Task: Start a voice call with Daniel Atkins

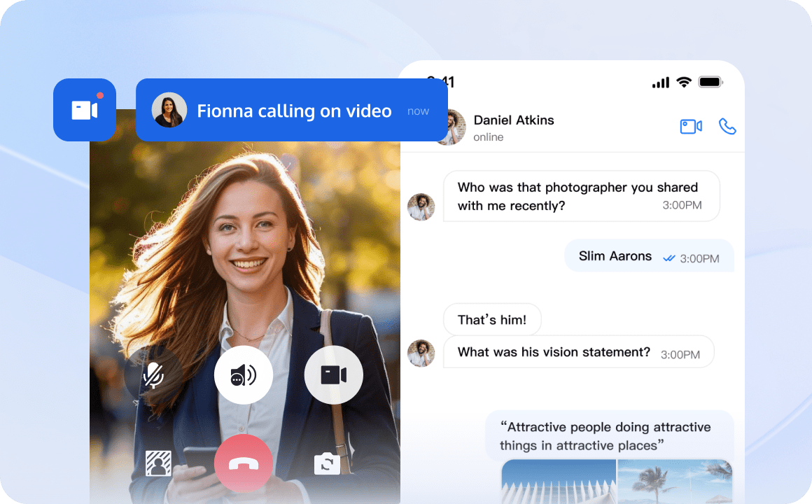Action: [727, 127]
